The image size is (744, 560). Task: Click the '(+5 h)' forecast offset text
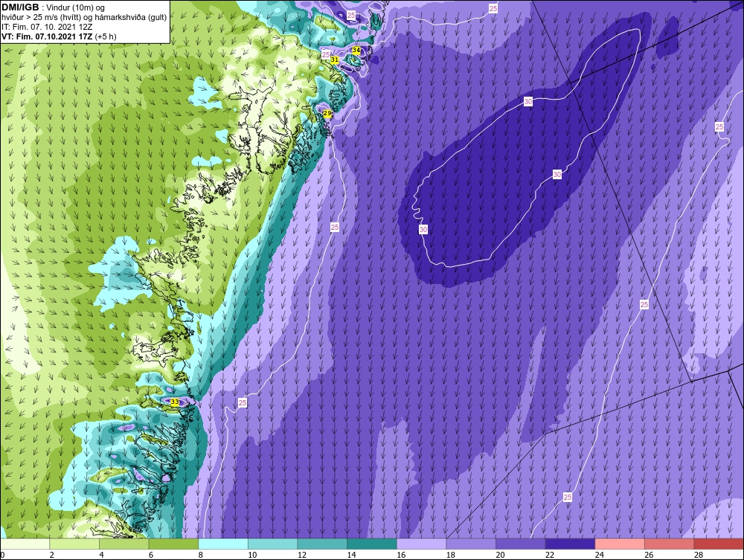(x=106, y=36)
